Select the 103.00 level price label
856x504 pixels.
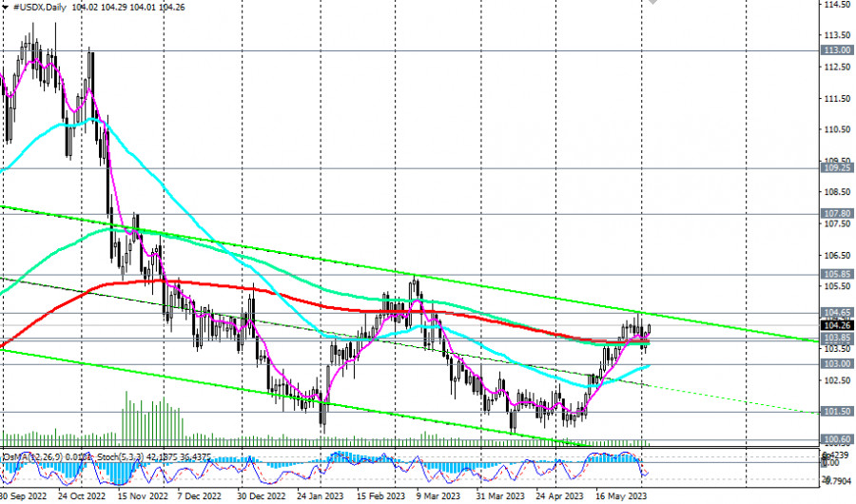[x=837, y=363]
